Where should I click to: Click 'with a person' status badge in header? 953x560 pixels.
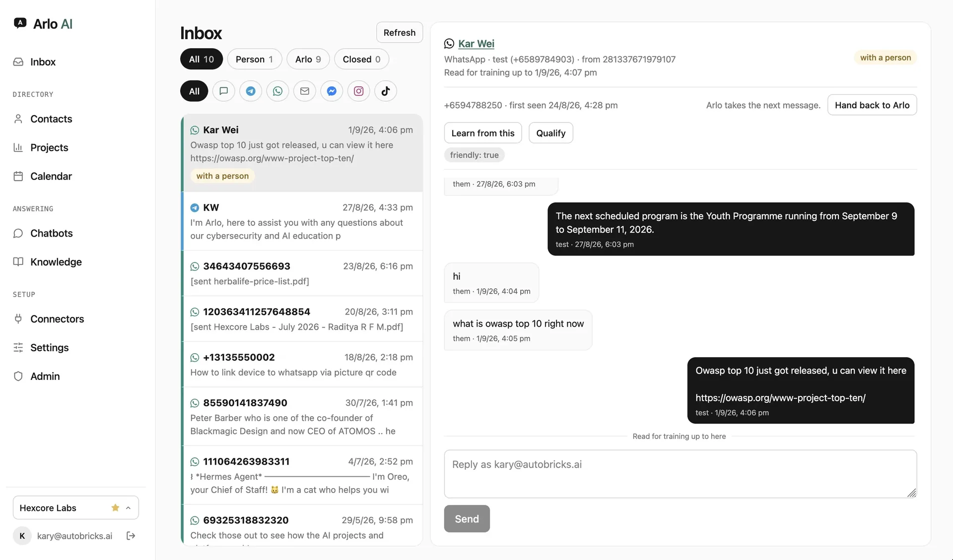(885, 58)
